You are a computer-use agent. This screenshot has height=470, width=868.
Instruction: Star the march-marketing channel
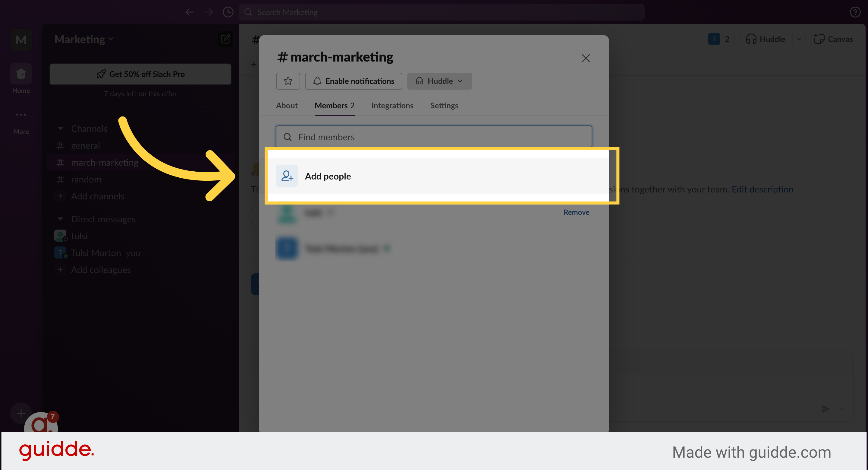pos(288,81)
